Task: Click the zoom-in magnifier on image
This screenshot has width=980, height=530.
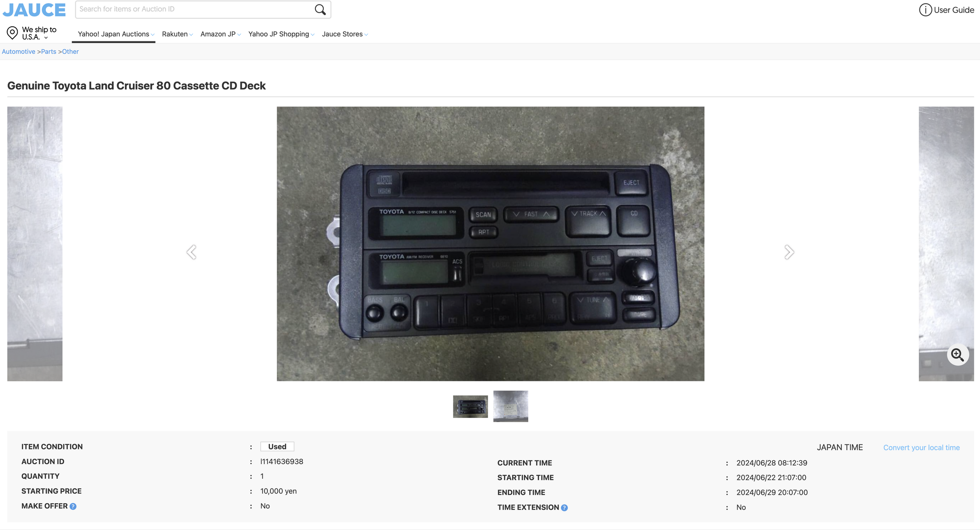Action: pos(958,355)
